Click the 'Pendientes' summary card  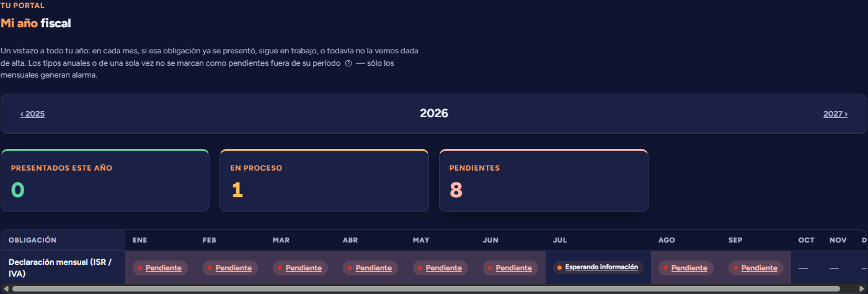coord(544,180)
